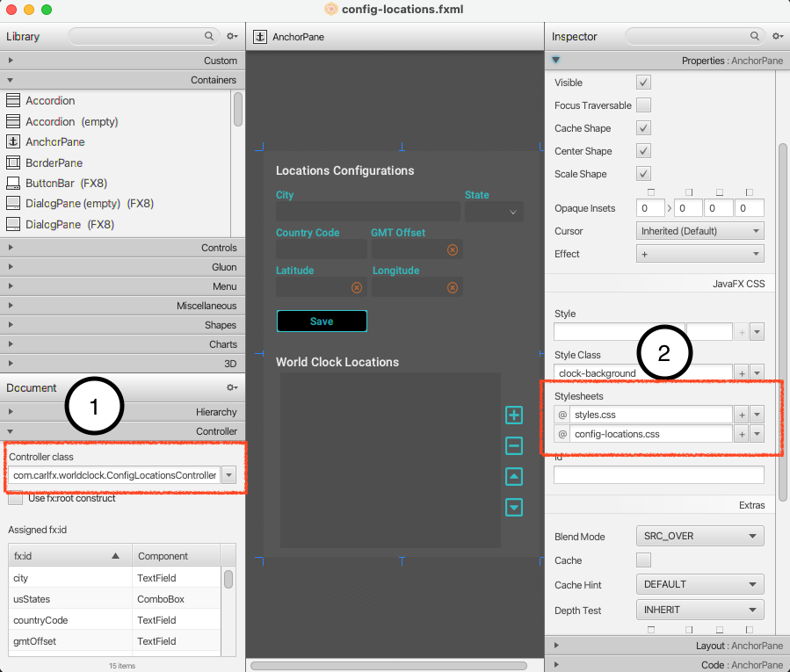Check the Use fx:root construct checkbox
Image resolution: width=790 pixels, height=672 pixels.
coord(16,498)
